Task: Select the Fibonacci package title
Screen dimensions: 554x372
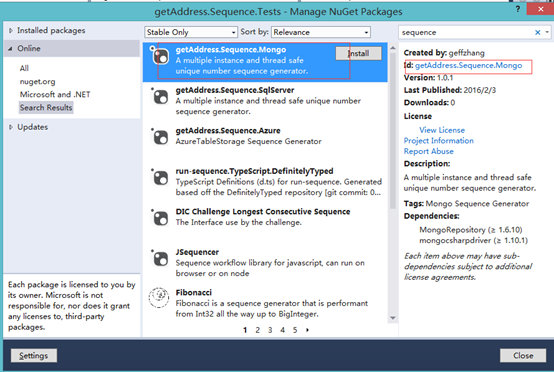Action: (194, 293)
